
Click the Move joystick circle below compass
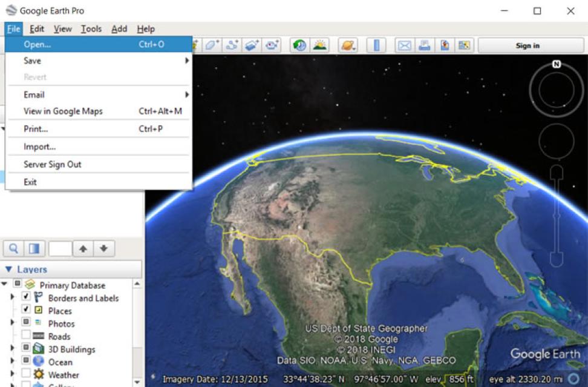click(x=557, y=142)
